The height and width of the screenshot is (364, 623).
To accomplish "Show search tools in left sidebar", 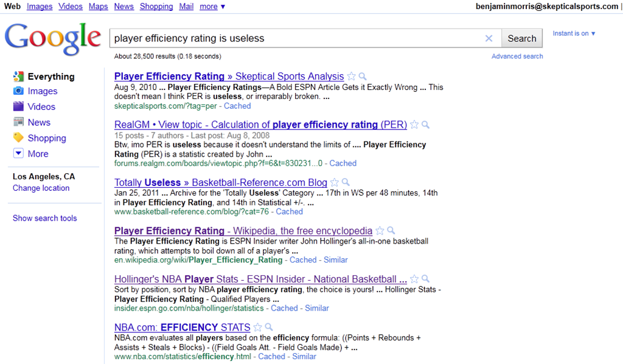I will [45, 218].
